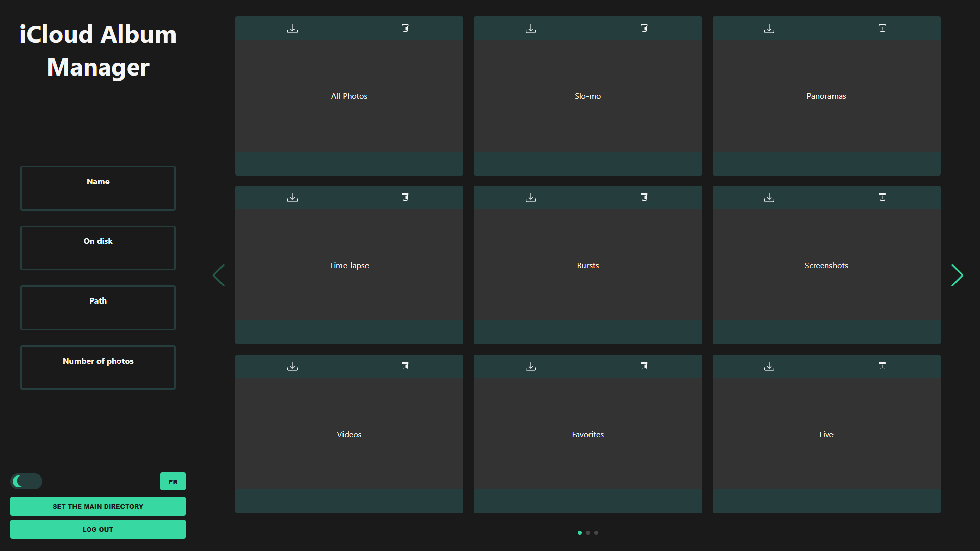Delete the Panoramas album
Screen dimensions: 980x551
[x=883, y=28]
